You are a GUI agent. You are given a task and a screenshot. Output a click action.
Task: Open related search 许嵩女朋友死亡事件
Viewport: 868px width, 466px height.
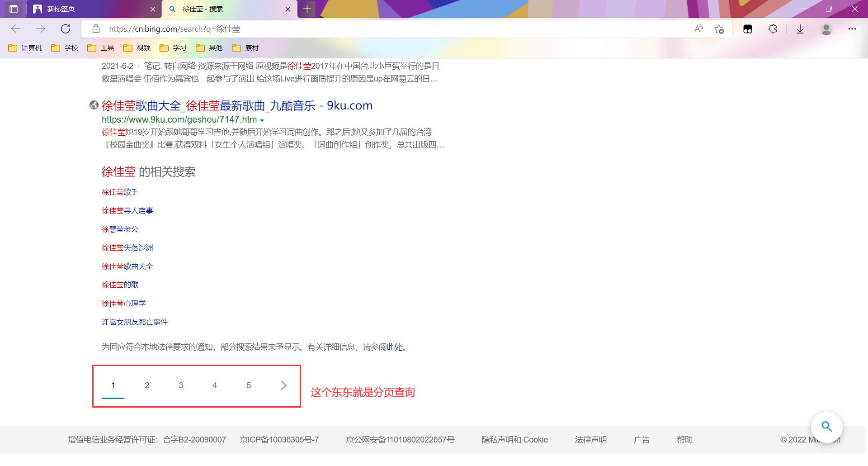[135, 322]
